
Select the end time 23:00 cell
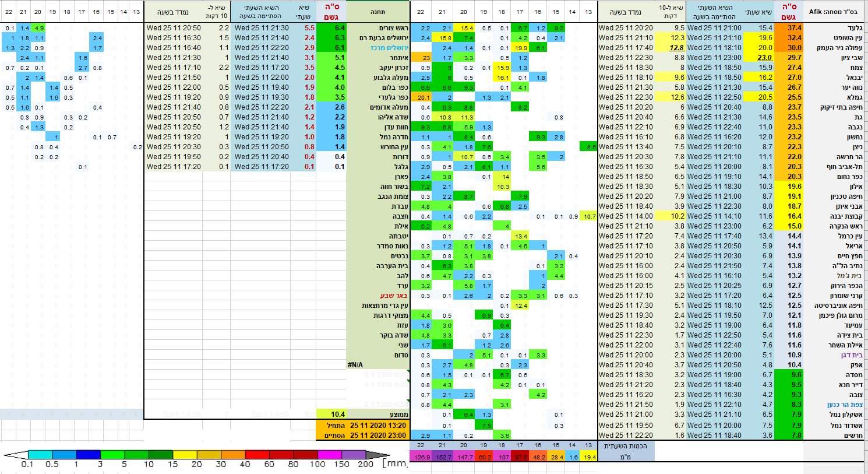point(378,435)
